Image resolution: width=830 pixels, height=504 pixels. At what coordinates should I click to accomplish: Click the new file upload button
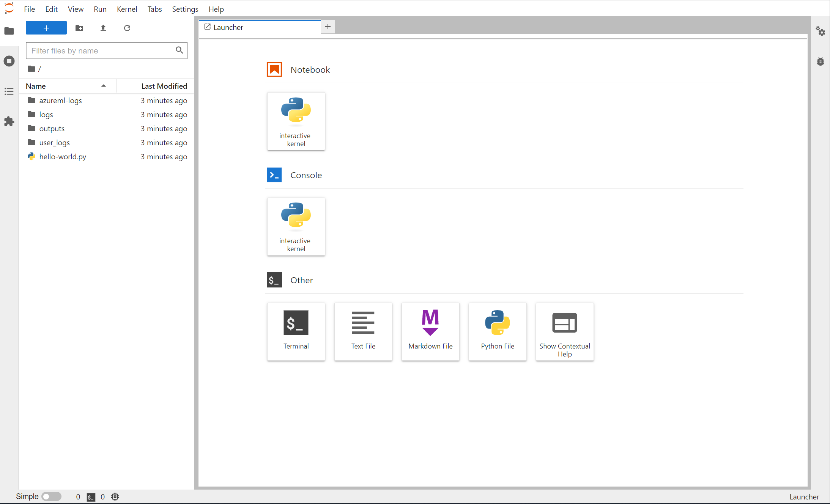(x=104, y=28)
